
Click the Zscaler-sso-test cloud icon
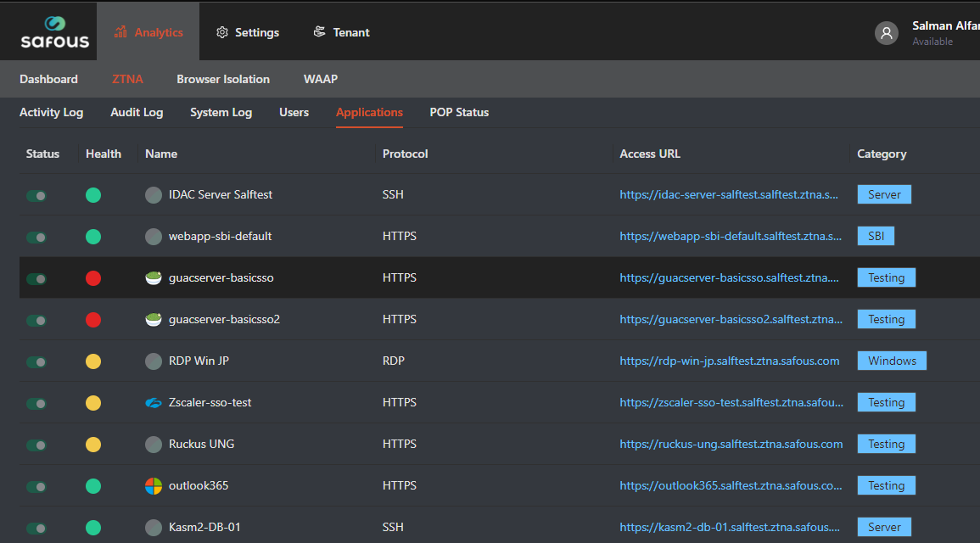pyautogui.click(x=153, y=403)
